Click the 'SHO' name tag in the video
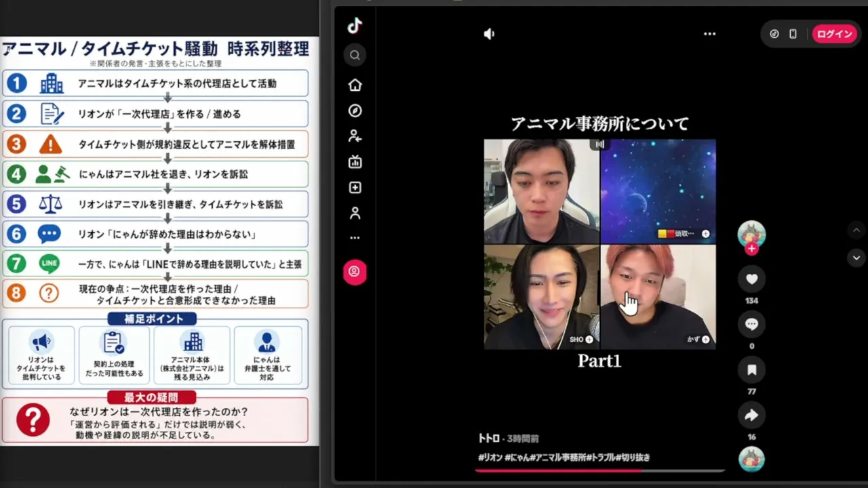This screenshot has width=868, height=488. point(576,340)
